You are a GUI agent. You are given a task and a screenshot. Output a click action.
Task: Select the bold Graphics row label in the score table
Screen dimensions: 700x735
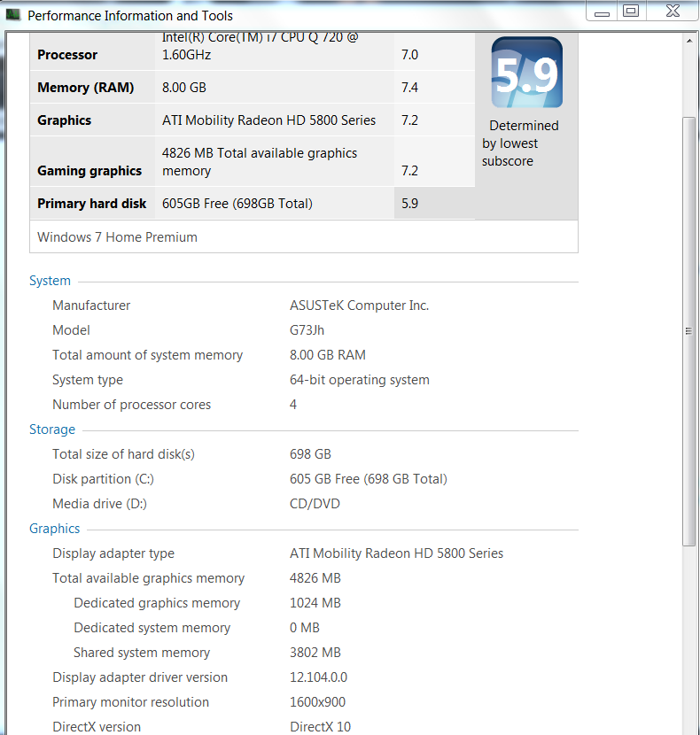click(x=65, y=120)
